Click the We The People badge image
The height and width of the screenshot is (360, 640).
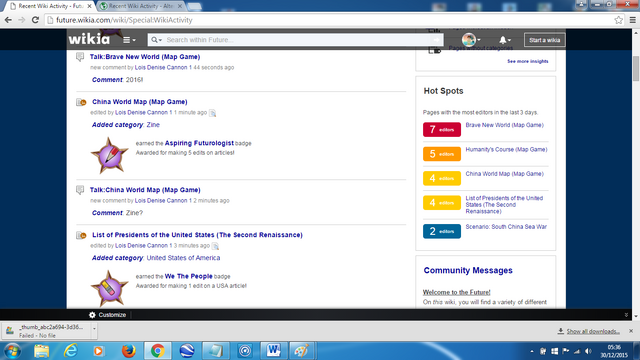[109, 289]
